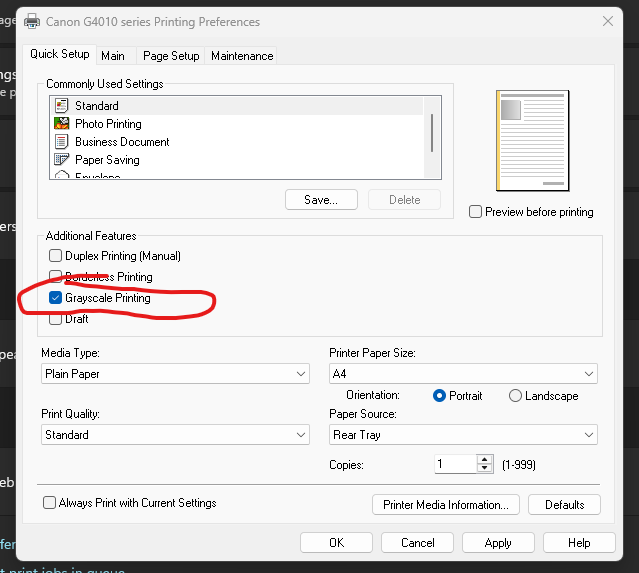639x573 pixels.
Task: Open the Maintenance tab
Action: point(242,56)
